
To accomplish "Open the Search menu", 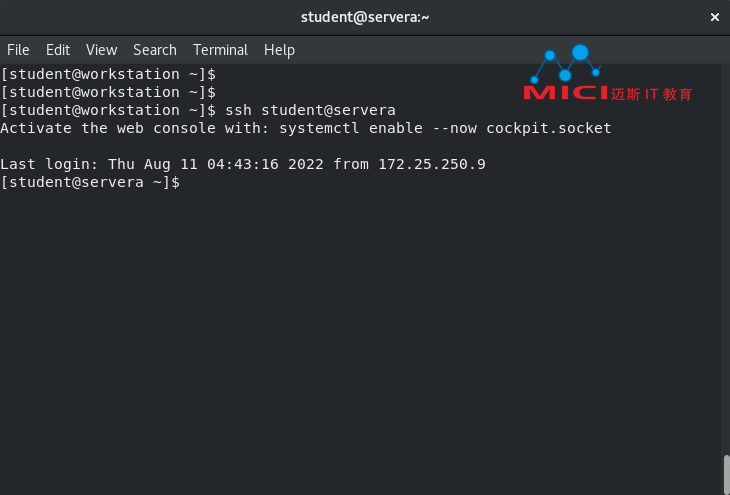I will [x=155, y=50].
